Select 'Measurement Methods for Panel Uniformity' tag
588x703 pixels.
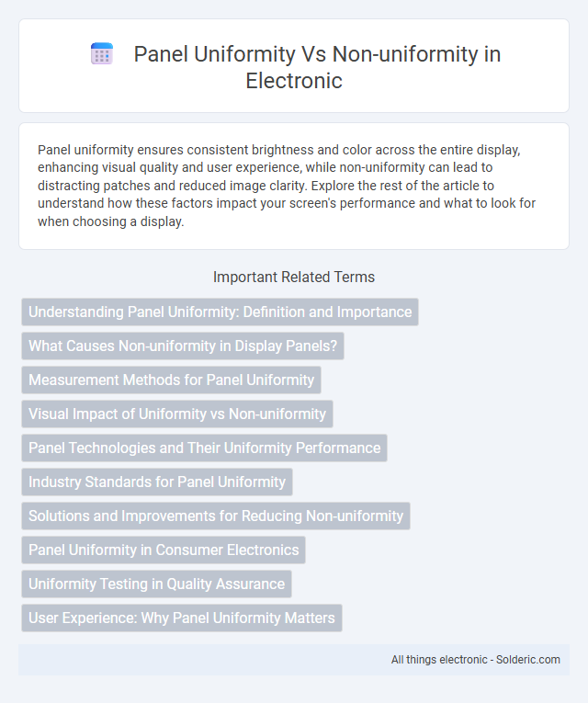coord(171,380)
